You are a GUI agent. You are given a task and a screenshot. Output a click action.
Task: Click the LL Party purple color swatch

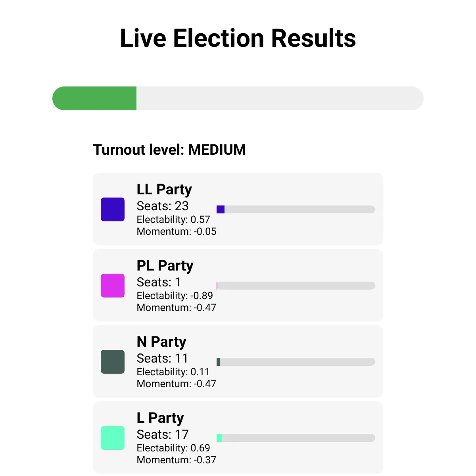point(113,209)
